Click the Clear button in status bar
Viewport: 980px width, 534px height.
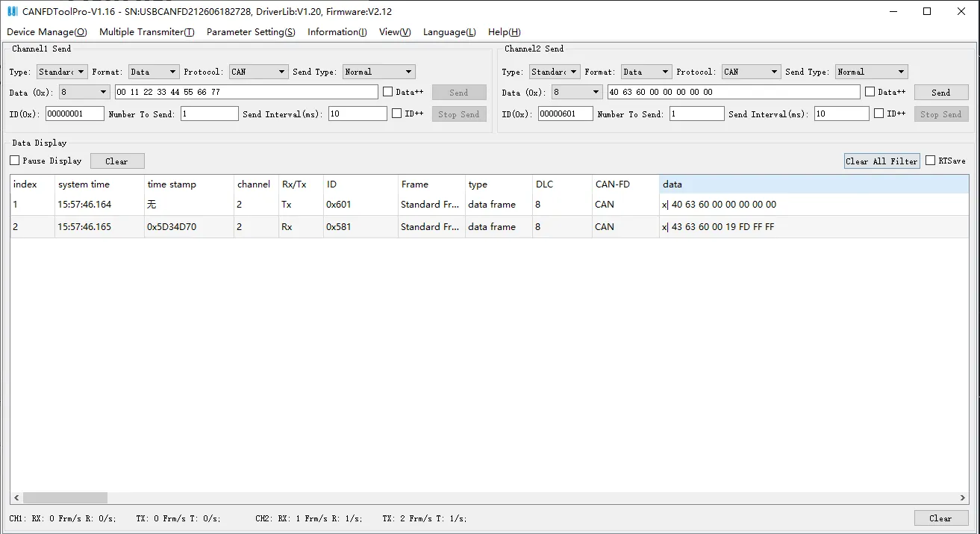point(941,518)
